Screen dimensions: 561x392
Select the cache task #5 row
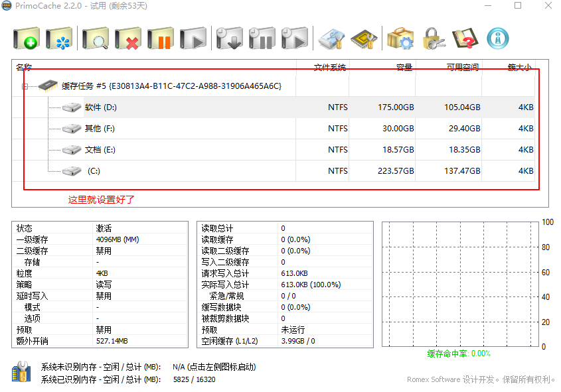(274, 86)
